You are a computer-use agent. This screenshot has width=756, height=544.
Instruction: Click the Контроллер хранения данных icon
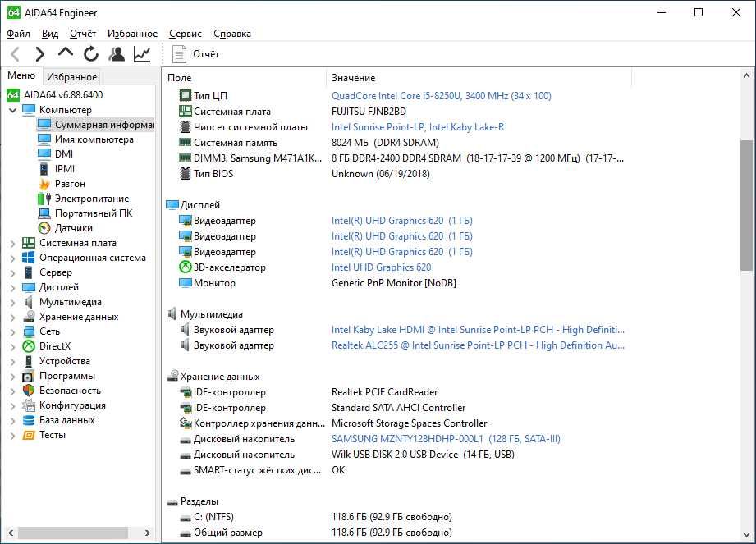click(x=186, y=423)
